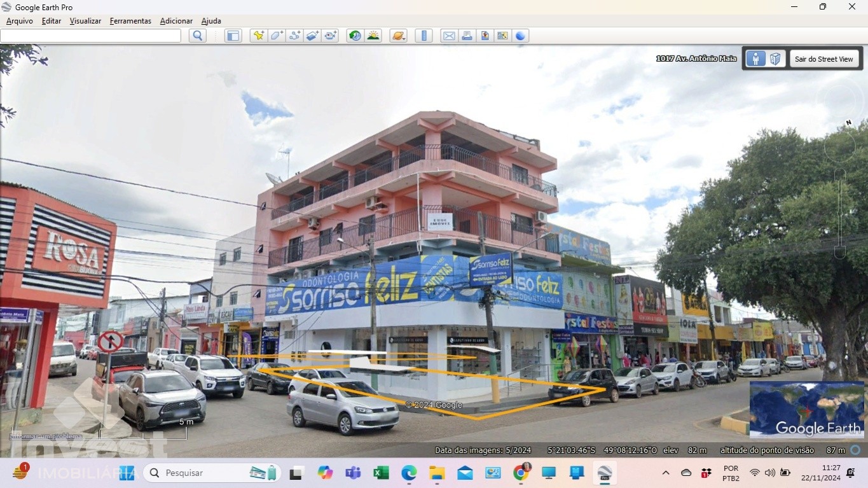Screen dimensions: 868x488
Task: Open Microsoft Teams from taskbar
Action: [x=353, y=473]
